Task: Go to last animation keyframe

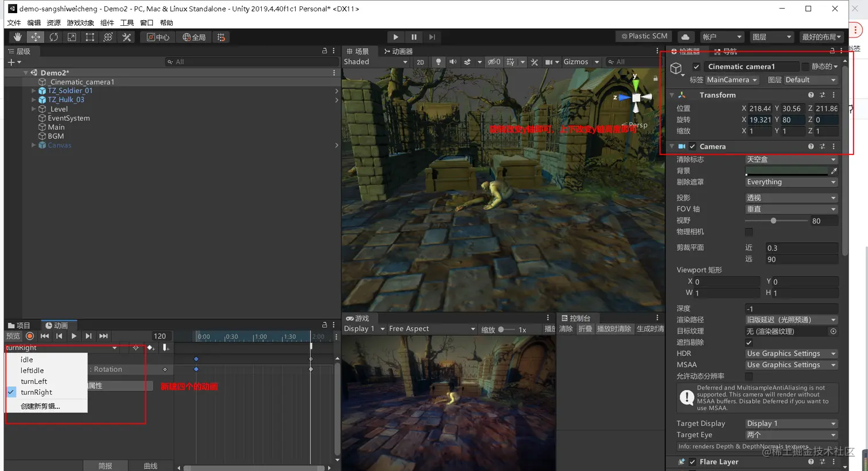Action: 103,336
